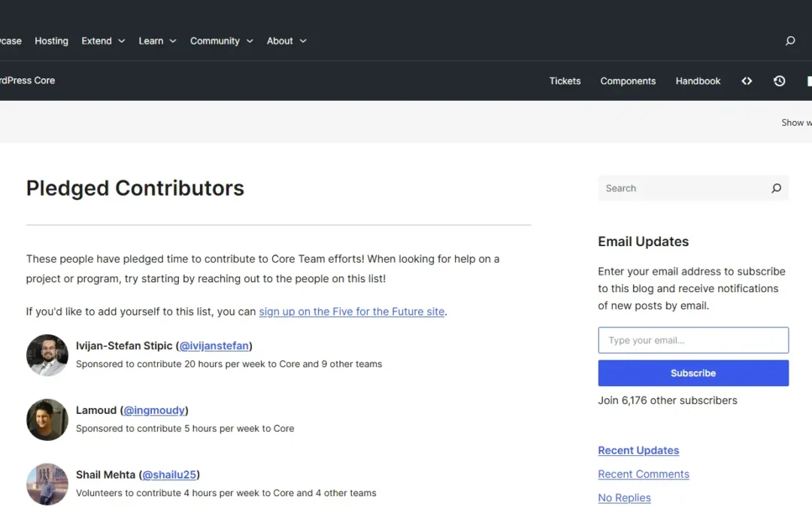812x508 pixels.
Task: Expand the Extend menu
Action: pos(103,41)
